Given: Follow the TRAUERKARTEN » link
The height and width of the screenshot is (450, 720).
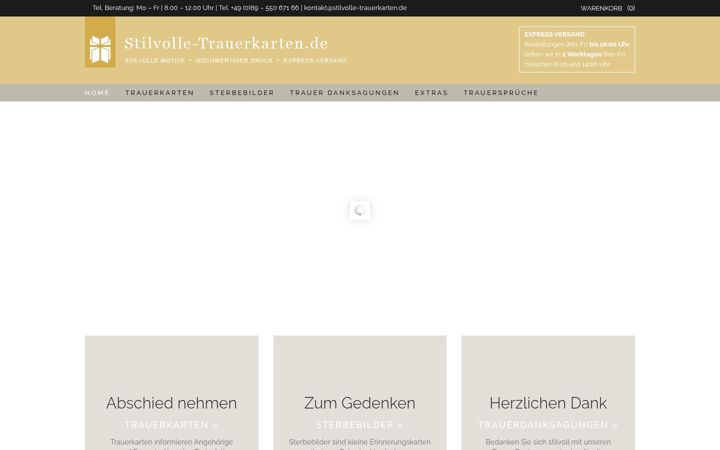Looking at the screenshot, I should (x=171, y=425).
